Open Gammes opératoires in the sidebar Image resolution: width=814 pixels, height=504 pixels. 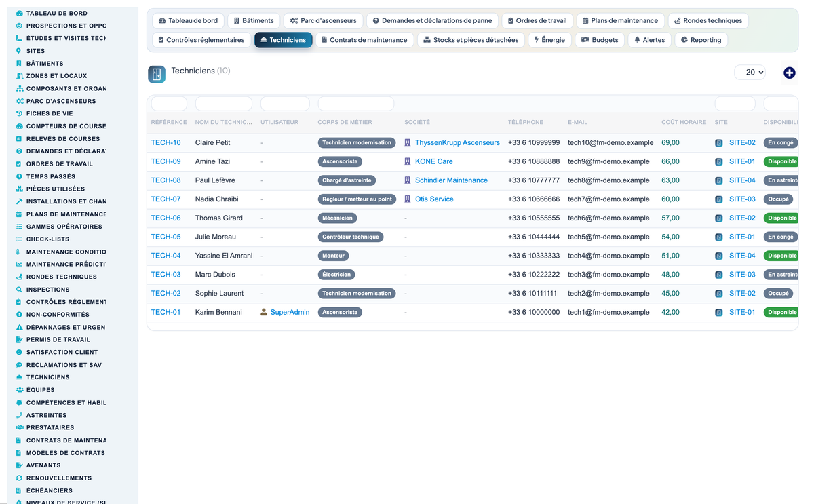(x=64, y=227)
